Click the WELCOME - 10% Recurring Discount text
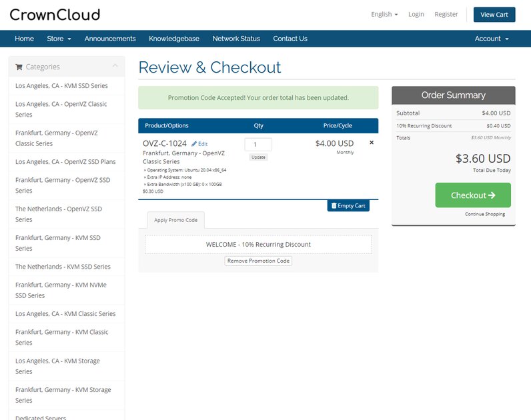This screenshot has height=420, width=531. coord(258,245)
